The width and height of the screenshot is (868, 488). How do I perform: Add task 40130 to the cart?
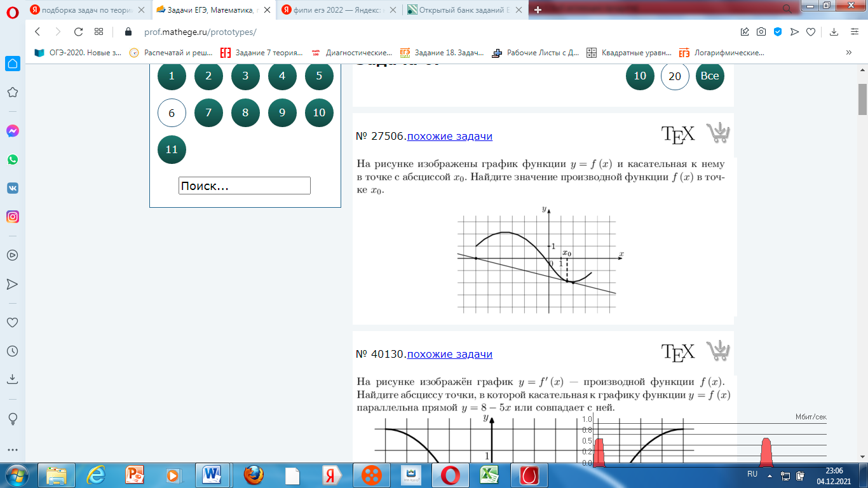[x=718, y=351]
